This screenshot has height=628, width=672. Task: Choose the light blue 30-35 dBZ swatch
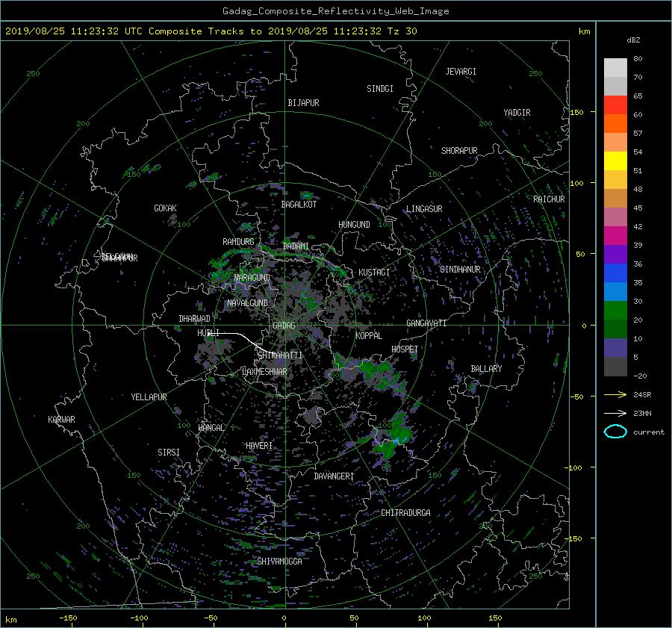click(x=615, y=291)
